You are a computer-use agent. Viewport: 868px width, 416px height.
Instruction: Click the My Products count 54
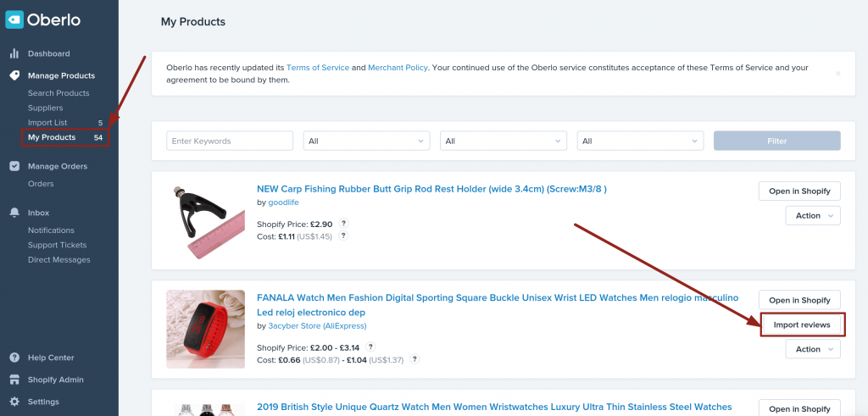(x=98, y=137)
